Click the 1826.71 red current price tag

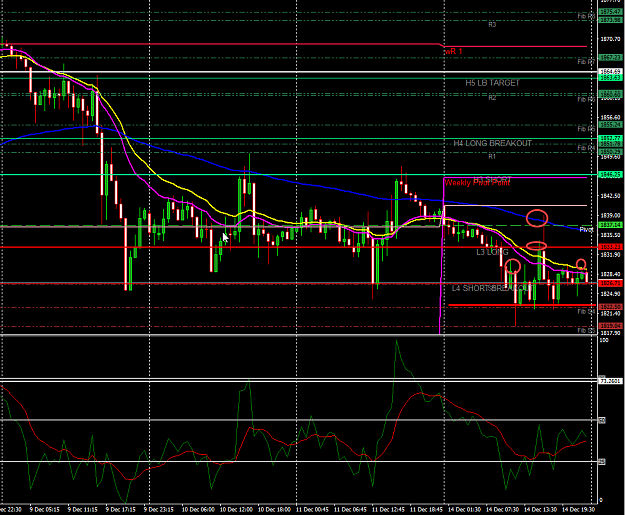pyautogui.click(x=610, y=283)
